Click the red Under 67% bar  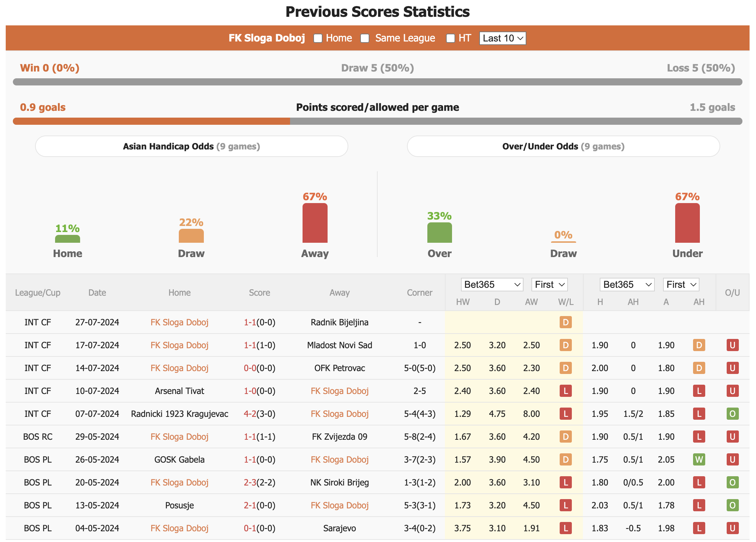tap(687, 223)
